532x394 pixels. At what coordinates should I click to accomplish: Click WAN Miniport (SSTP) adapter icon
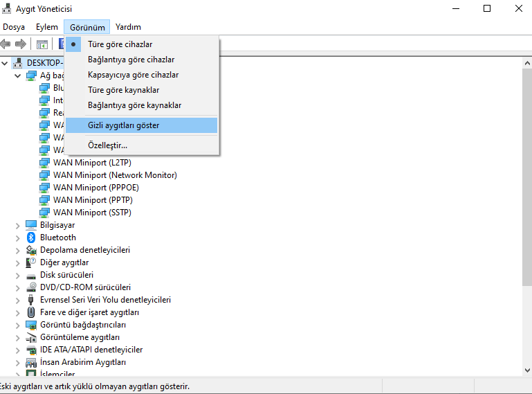click(44, 213)
